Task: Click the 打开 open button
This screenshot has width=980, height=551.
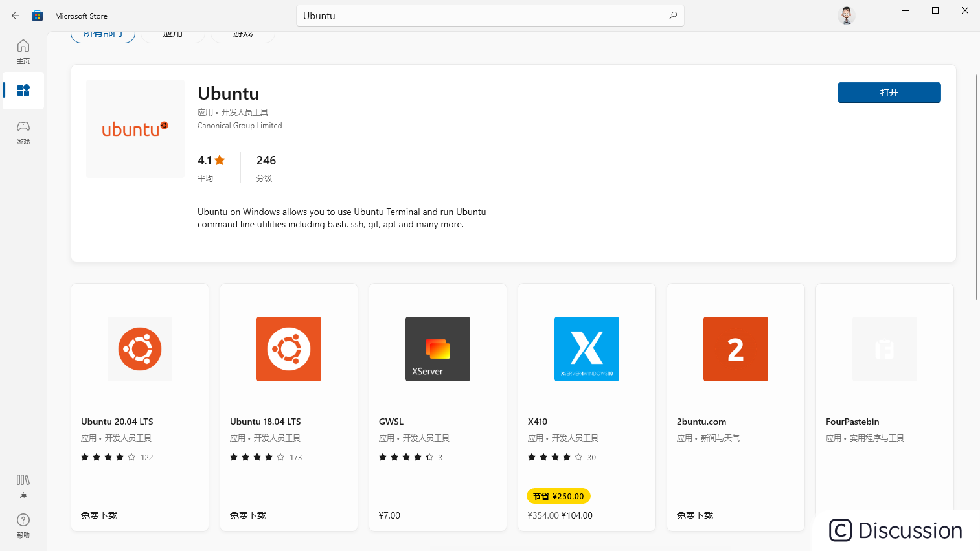Action: (x=889, y=93)
